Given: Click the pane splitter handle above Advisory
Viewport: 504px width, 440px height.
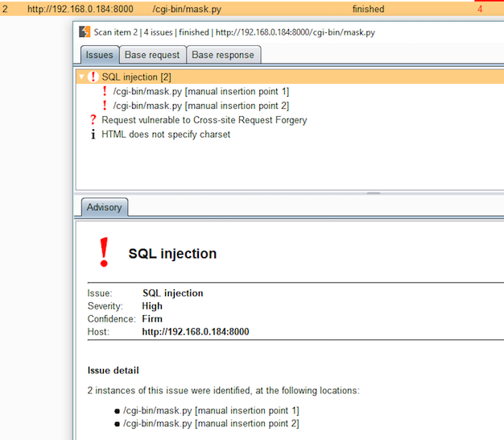Looking at the screenshot, I should 373,193.
